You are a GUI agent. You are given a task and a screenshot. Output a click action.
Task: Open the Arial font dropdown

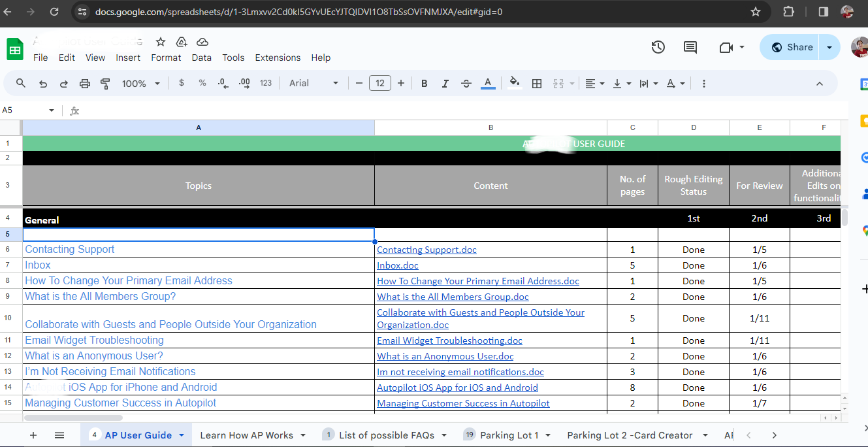click(x=314, y=83)
